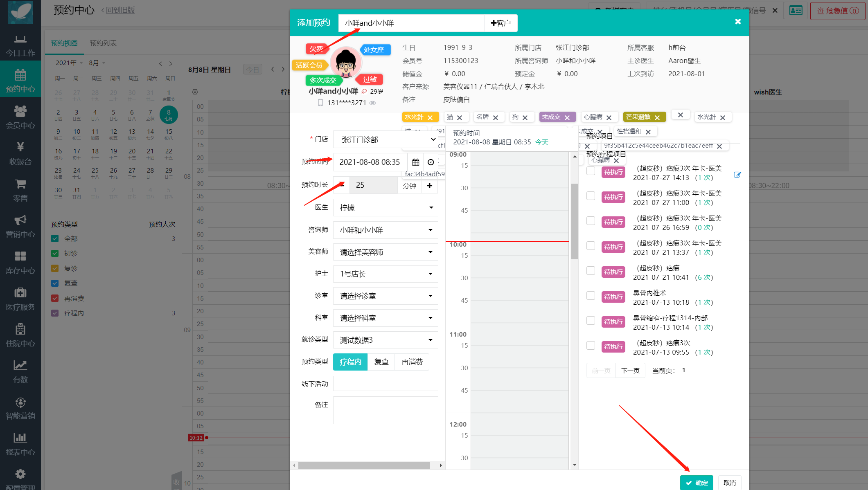
Task: Click clock icon beside 预约时间 field
Action: click(x=431, y=162)
